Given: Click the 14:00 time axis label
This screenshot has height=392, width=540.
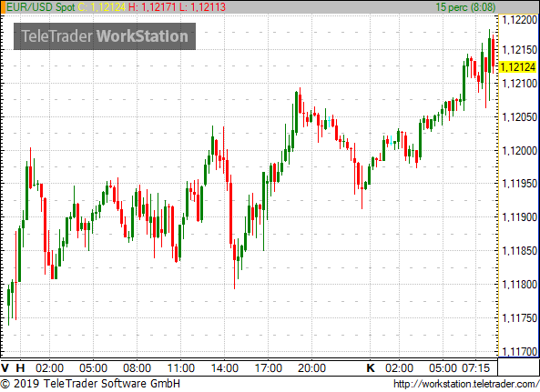Looking at the screenshot, I should (x=224, y=368).
